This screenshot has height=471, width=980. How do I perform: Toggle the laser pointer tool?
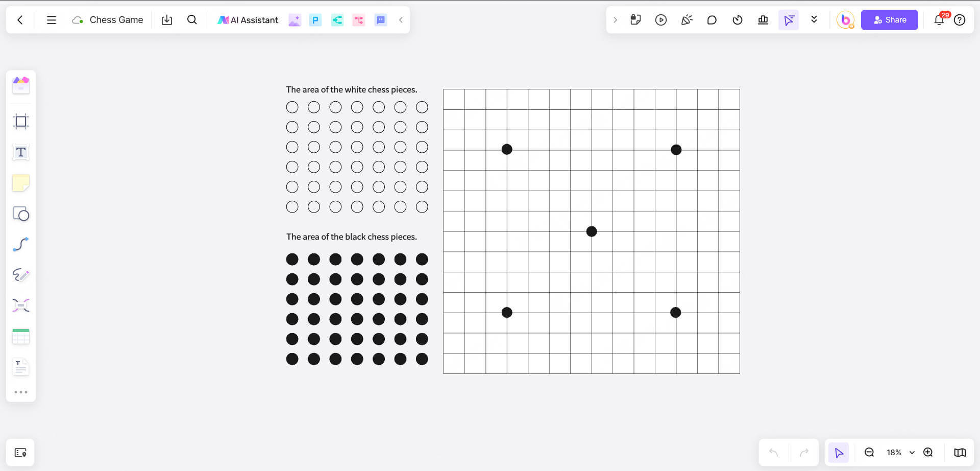tap(789, 20)
